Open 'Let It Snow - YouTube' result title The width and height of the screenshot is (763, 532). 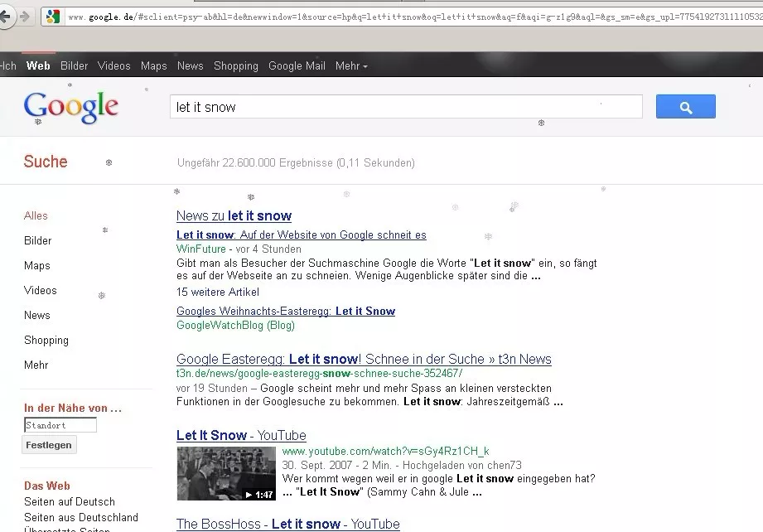pyautogui.click(x=241, y=435)
